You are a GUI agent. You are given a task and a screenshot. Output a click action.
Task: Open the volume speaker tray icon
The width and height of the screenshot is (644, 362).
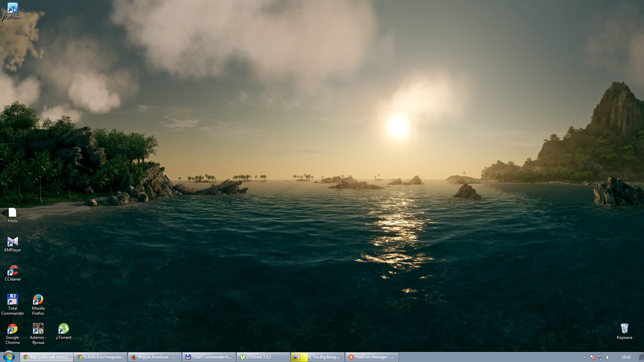[x=608, y=357]
